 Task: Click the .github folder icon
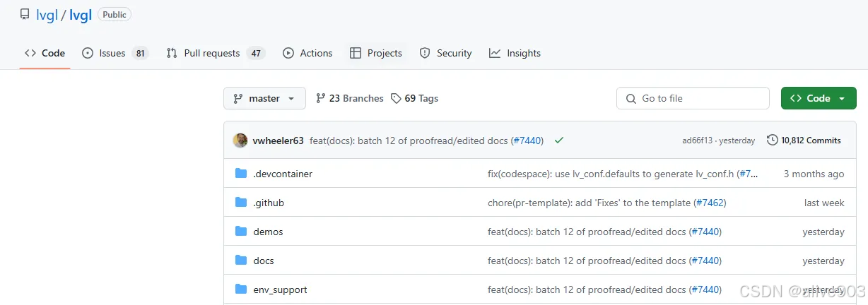click(x=241, y=203)
